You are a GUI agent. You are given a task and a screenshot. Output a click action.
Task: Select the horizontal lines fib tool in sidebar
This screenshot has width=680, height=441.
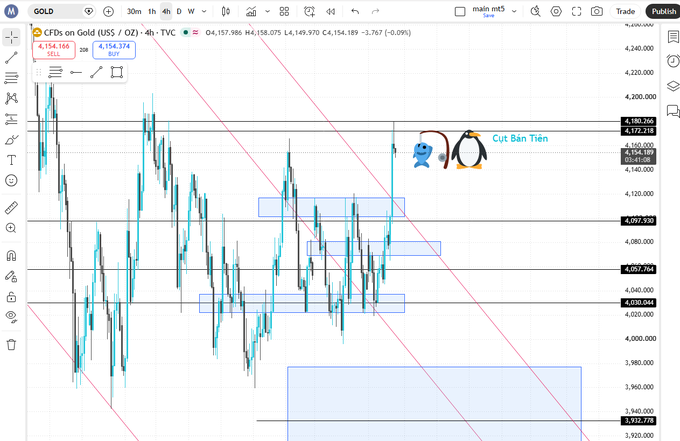click(x=11, y=78)
